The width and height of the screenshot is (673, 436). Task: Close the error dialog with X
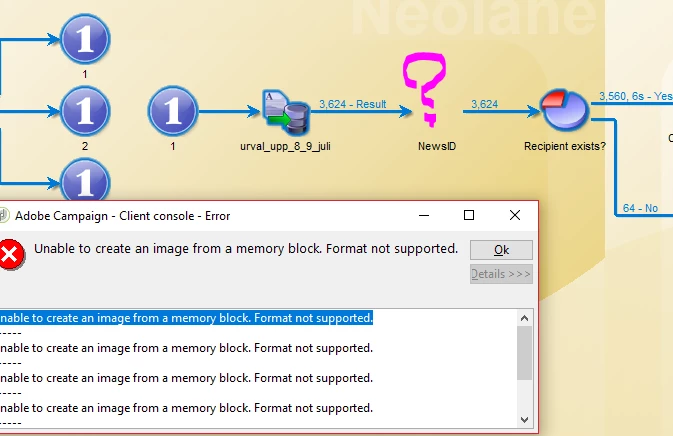point(515,215)
